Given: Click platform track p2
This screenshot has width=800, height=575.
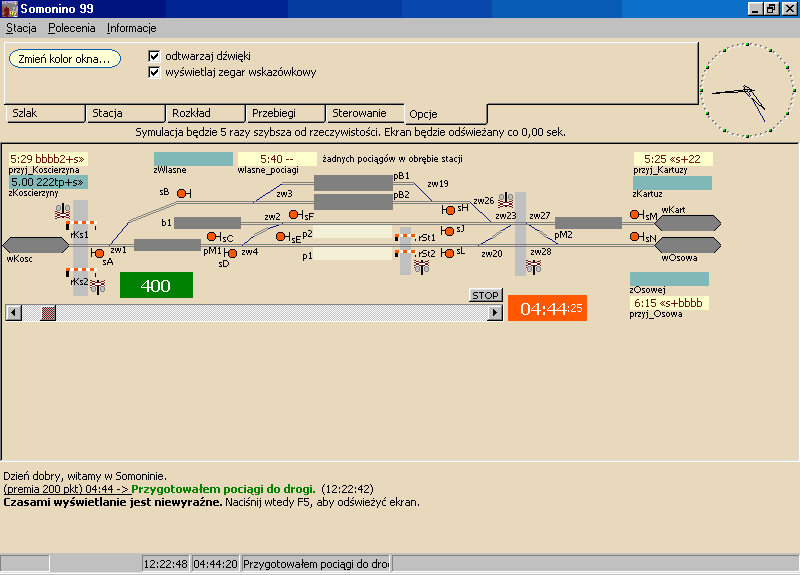Looking at the screenshot, I should point(352,232).
